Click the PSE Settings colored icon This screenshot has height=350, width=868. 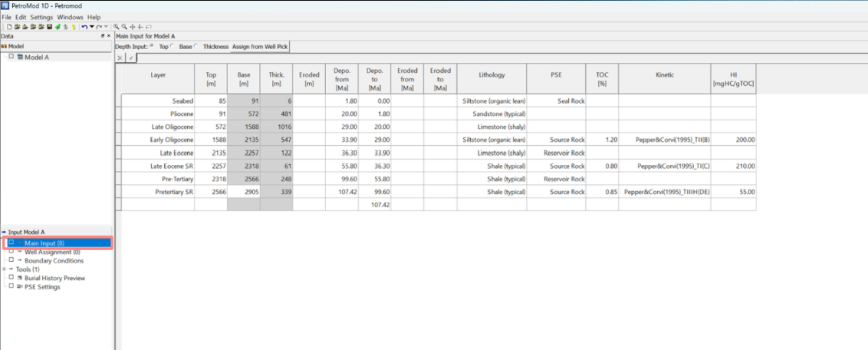click(x=21, y=287)
